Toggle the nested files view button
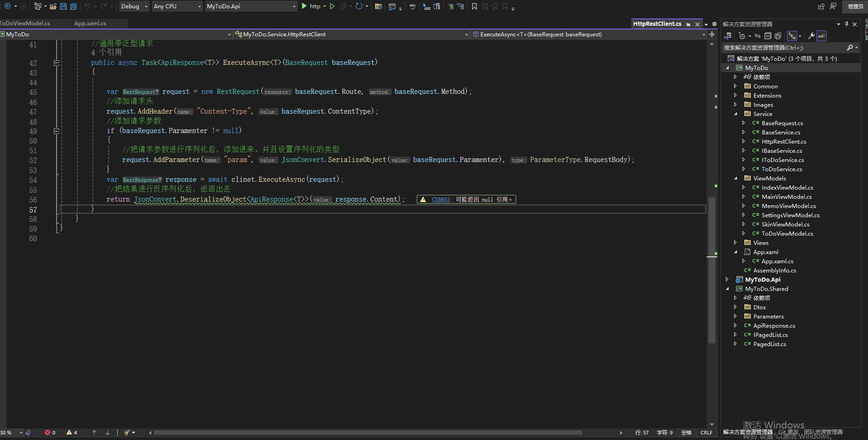The width and height of the screenshot is (868, 440). coord(792,36)
